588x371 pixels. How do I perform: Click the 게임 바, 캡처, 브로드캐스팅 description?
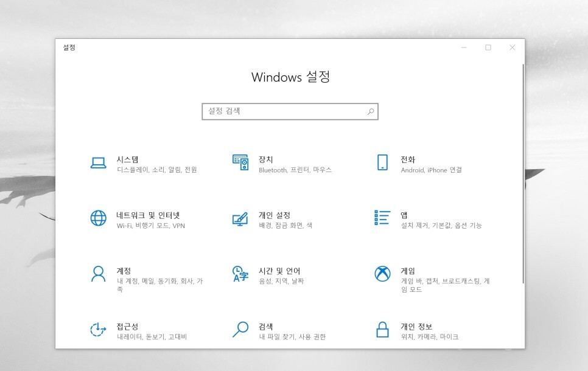[445, 285]
